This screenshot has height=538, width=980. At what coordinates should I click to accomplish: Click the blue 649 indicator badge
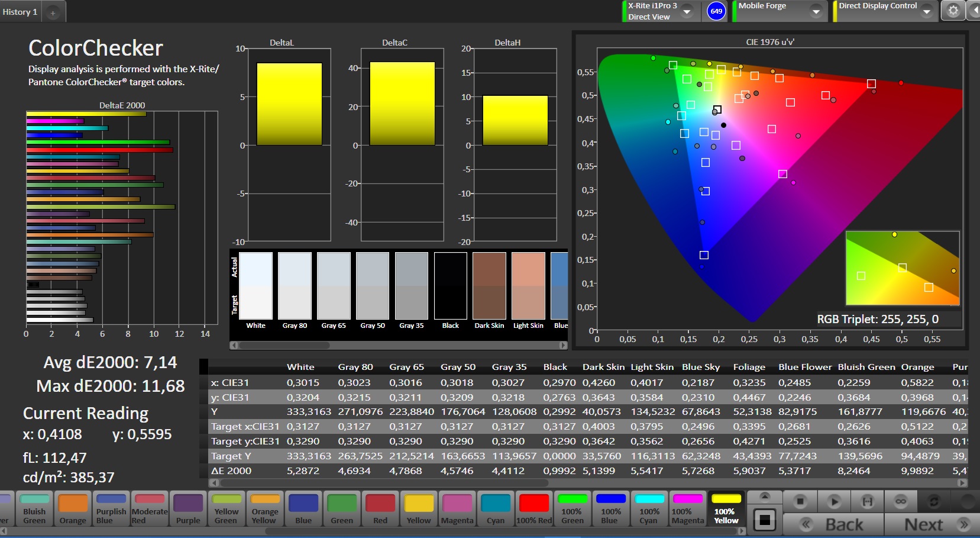(716, 11)
